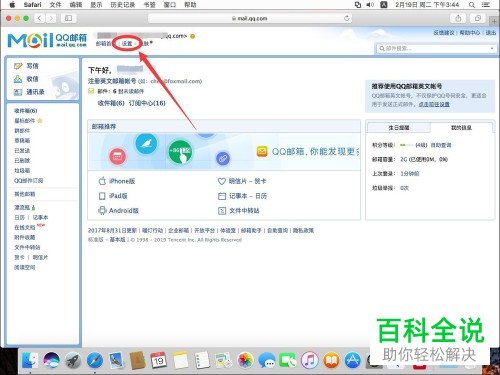
Task: Open 订阅中心(16) link
Action: 147,103
